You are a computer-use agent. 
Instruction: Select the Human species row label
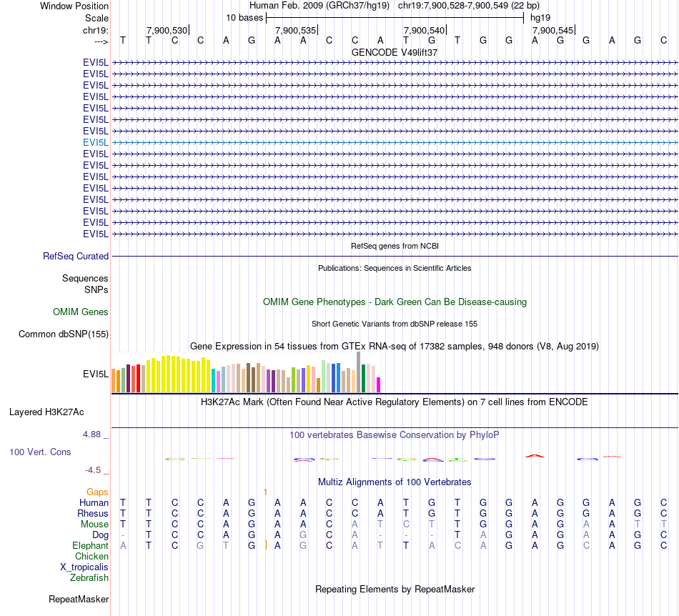94,502
